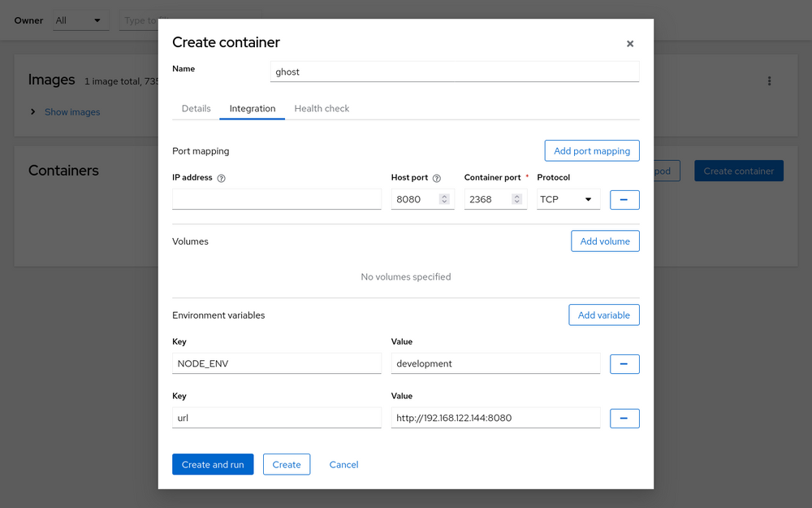Click Add volume
This screenshot has height=508, width=812.
point(605,241)
